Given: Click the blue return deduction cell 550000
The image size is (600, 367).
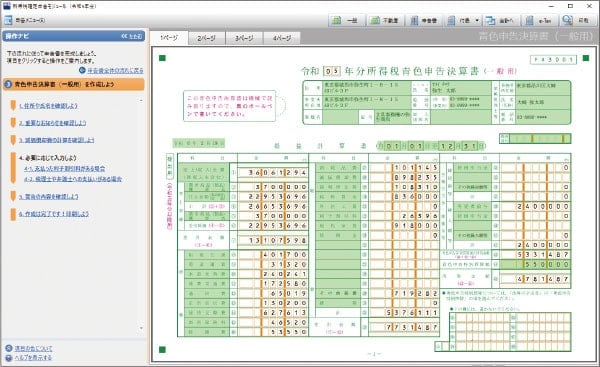Looking at the screenshot, I should 535,264.
